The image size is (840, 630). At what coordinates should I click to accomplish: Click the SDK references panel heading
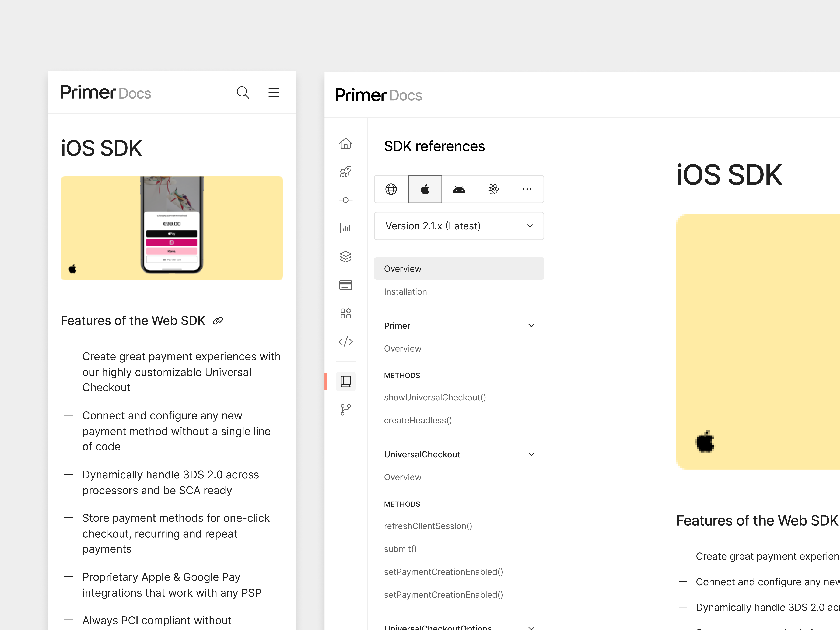[434, 146]
